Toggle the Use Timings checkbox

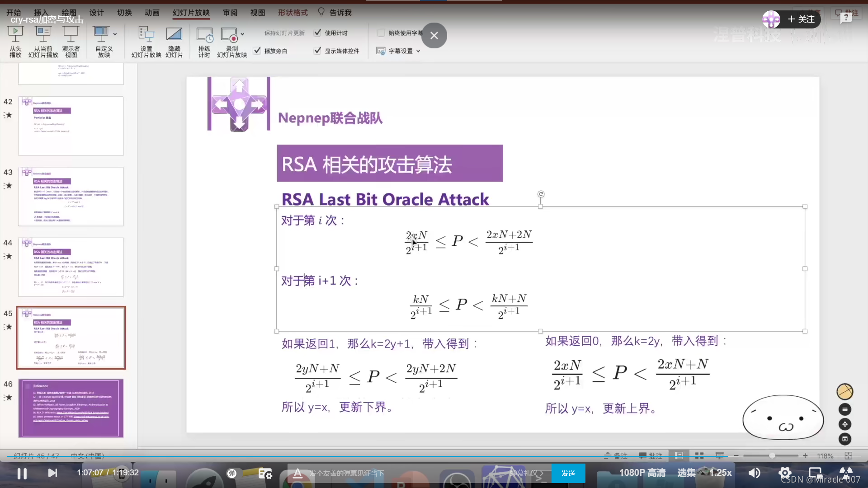(318, 33)
